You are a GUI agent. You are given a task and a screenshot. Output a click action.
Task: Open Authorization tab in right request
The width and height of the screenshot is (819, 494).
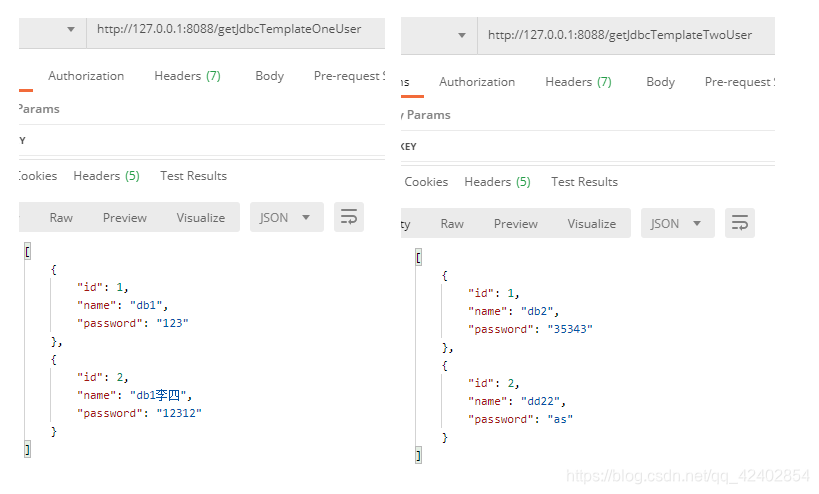pos(477,82)
